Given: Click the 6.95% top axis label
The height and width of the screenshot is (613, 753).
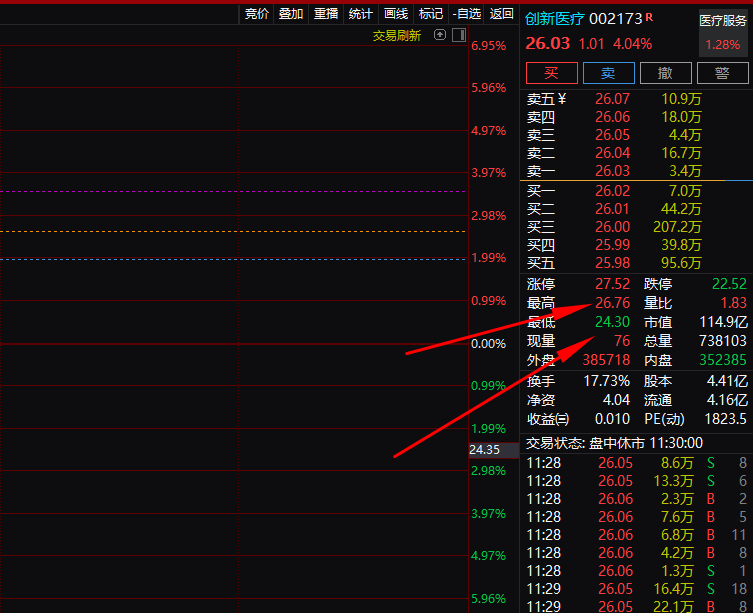Looking at the screenshot, I should pyautogui.click(x=488, y=46).
